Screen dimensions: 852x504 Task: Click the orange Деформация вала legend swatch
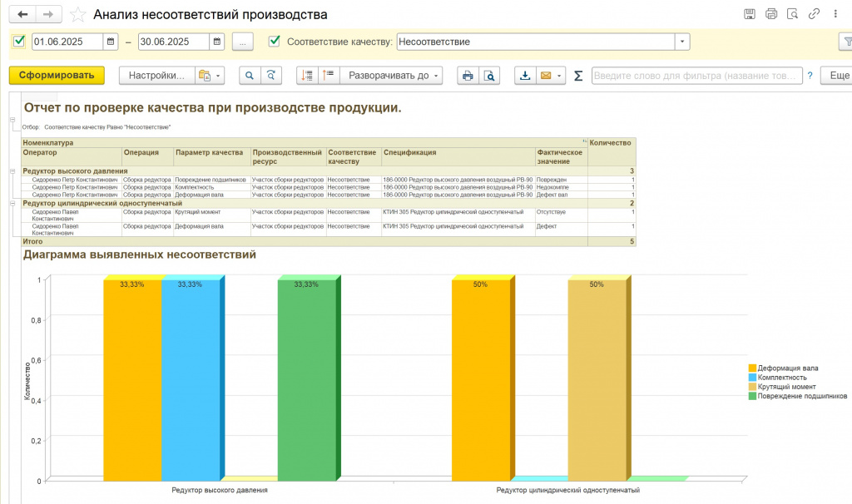coord(752,368)
